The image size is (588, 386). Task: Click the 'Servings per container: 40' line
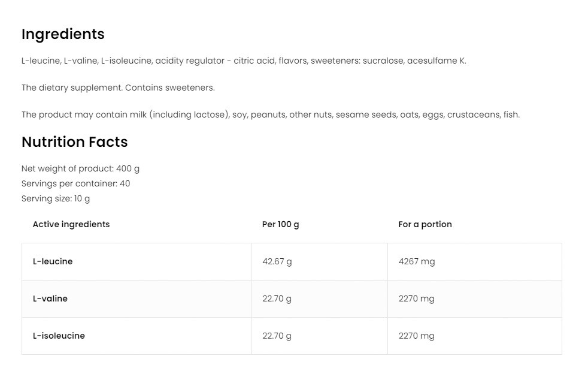75,183
